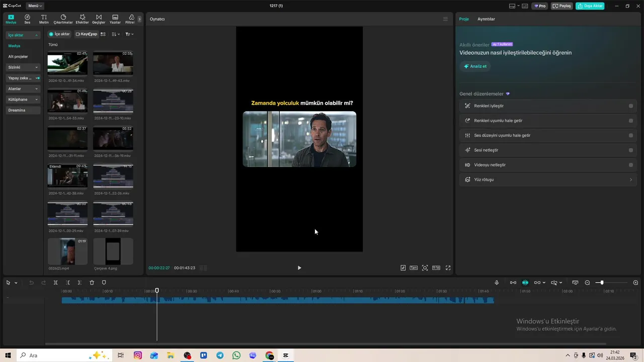Click the split clip tool
The image size is (644, 362).
point(55,283)
